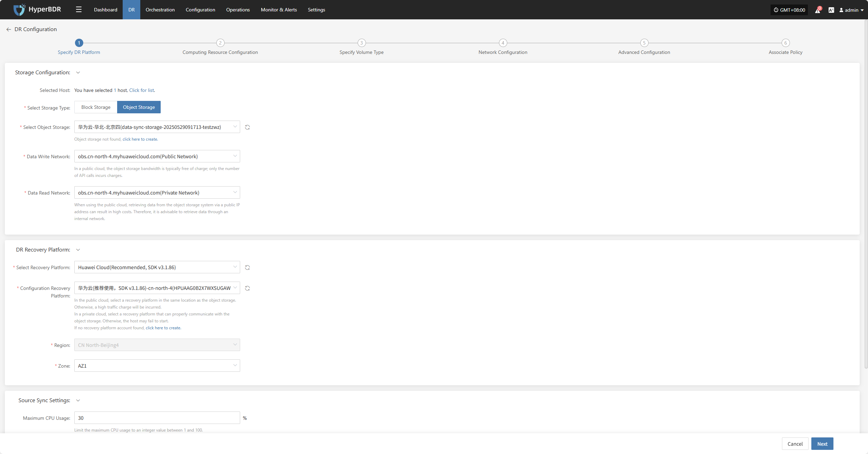This screenshot has width=868, height=454.
Task: Select Object Storage type
Action: (139, 107)
